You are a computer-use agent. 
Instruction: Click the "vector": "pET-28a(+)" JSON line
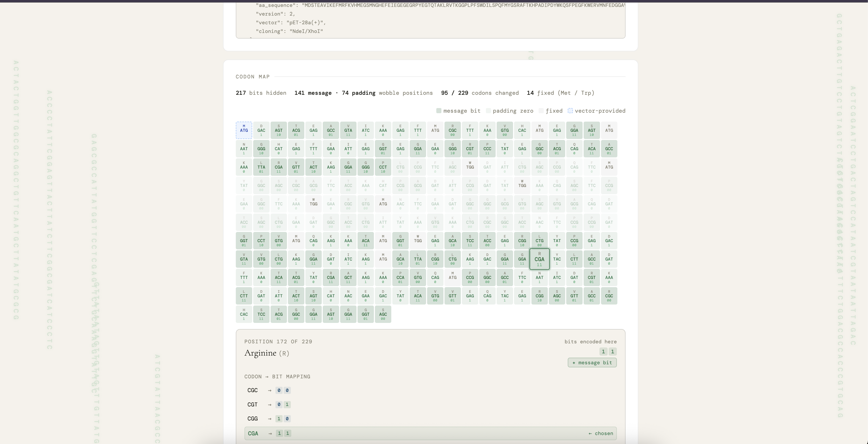(291, 22)
